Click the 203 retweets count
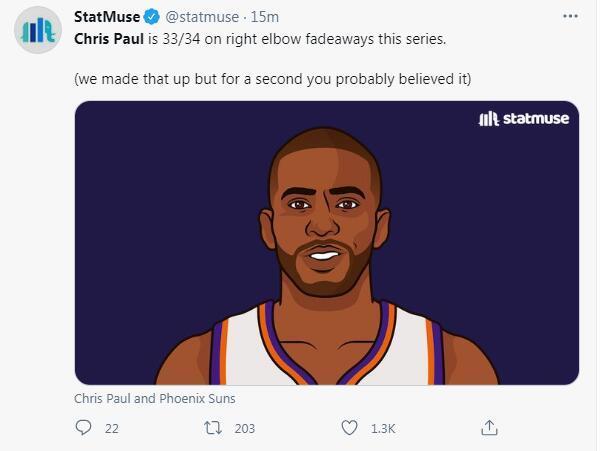Screen dimensions: 600x451 tap(244, 428)
